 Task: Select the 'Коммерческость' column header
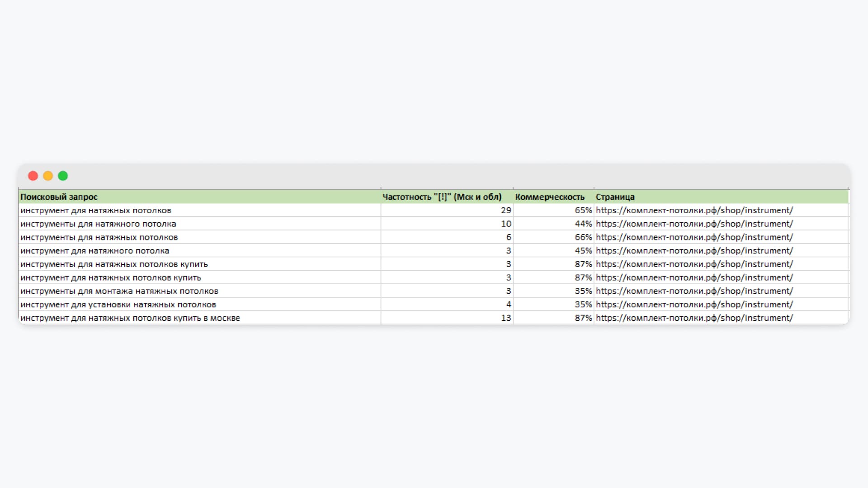553,197
